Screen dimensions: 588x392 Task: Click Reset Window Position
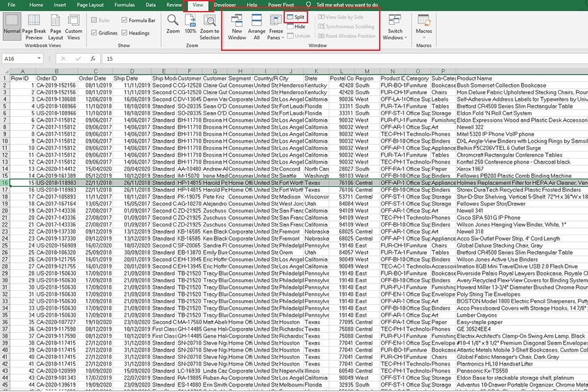point(347,36)
